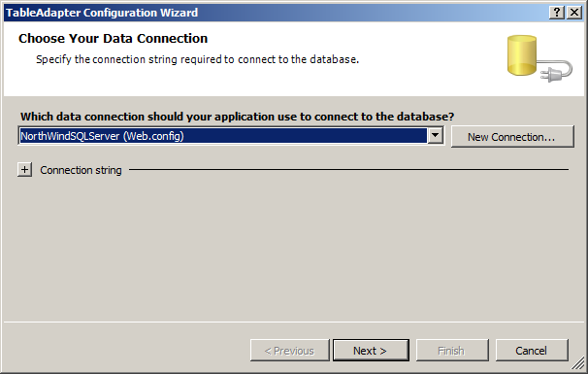
Task: Go back with the Previous button
Action: [x=289, y=351]
